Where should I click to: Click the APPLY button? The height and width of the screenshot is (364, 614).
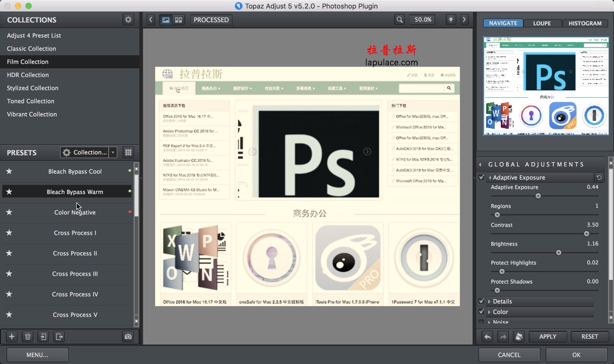coord(548,336)
